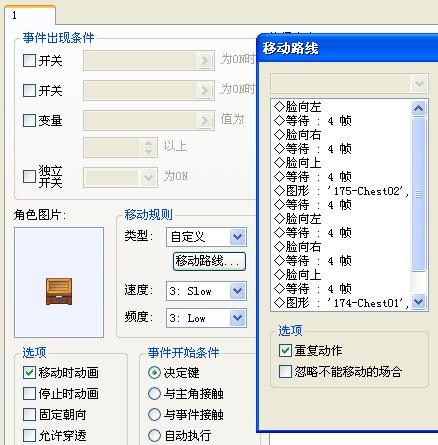This screenshot has width=438, height=445.
Task: Uncheck 重复动作 in the move route dialog
Action: [285, 350]
